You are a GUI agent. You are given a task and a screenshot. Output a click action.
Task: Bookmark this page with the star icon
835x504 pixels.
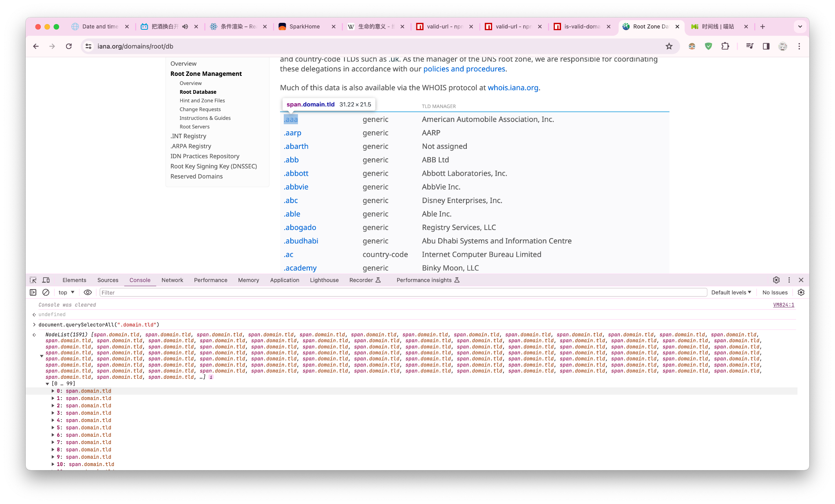click(669, 46)
